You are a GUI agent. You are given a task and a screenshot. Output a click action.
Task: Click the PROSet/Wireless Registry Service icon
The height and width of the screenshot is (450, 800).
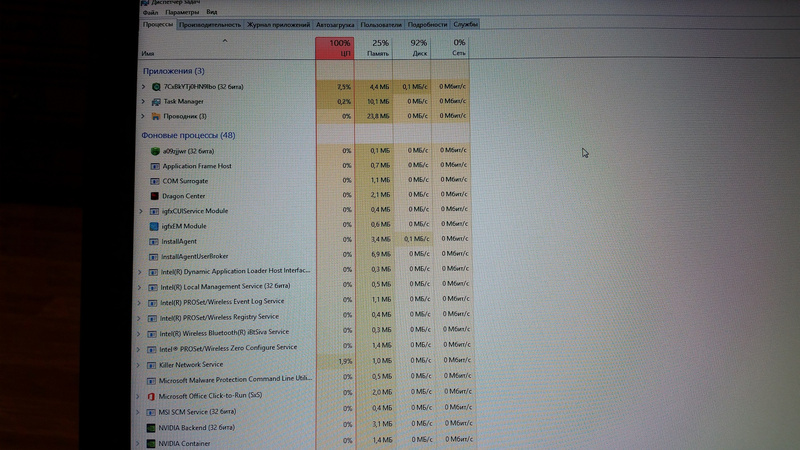tap(152, 318)
